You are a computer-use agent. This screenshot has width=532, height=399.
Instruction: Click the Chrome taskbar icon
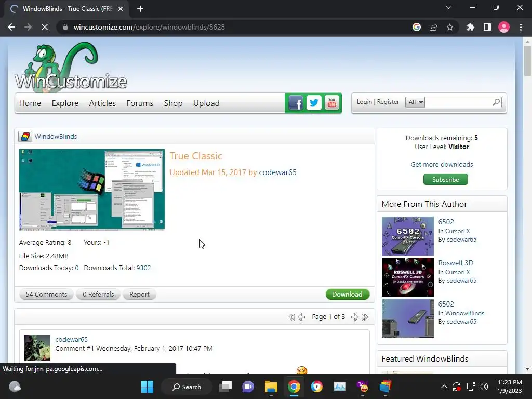(294, 387)
